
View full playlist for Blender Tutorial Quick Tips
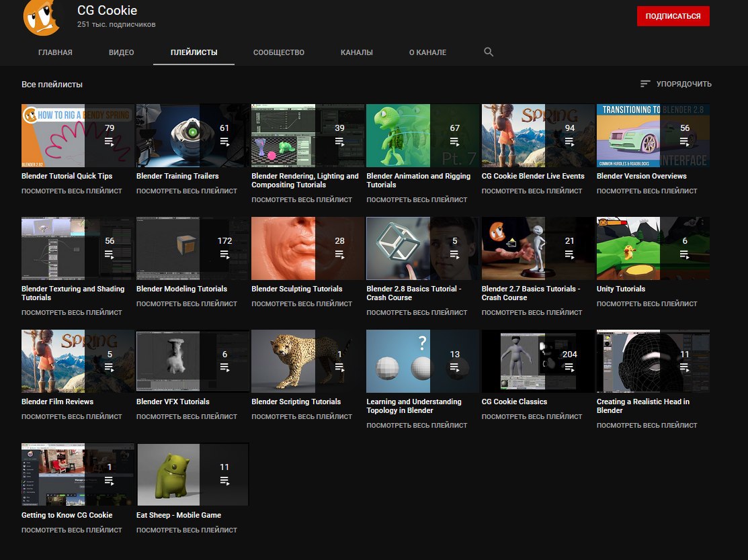pos(71,191)
